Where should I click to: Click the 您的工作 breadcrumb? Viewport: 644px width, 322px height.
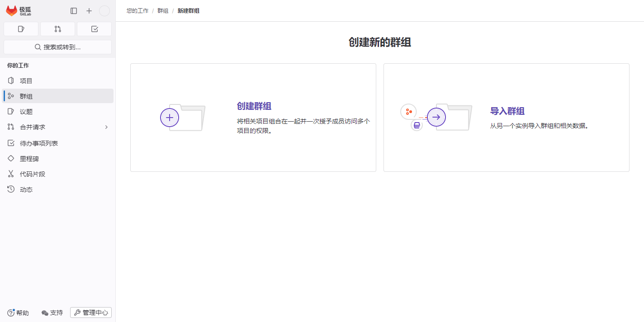(x=137, y=10)
